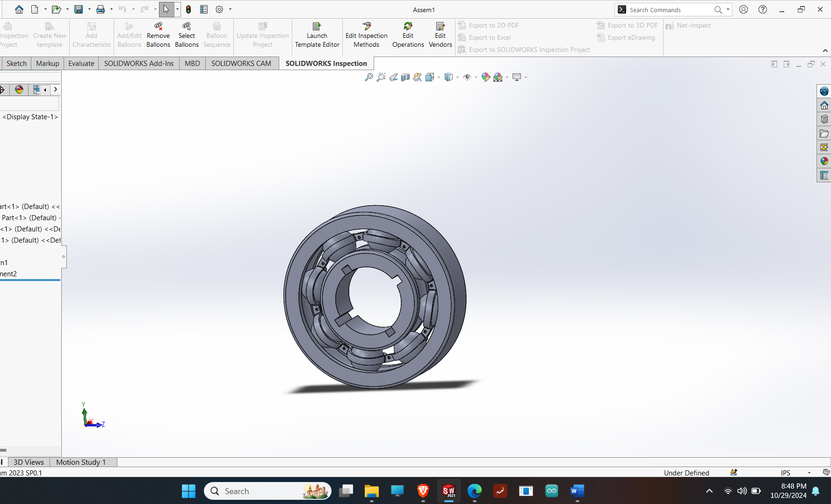Viewport: 831px width, 504px height.
Task: Open the dropdown next to Print
Action: (111, 9)
